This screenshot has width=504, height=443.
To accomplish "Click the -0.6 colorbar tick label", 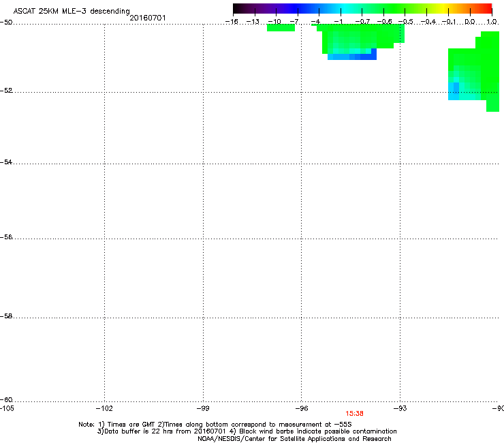I will (x=384, y=22).
